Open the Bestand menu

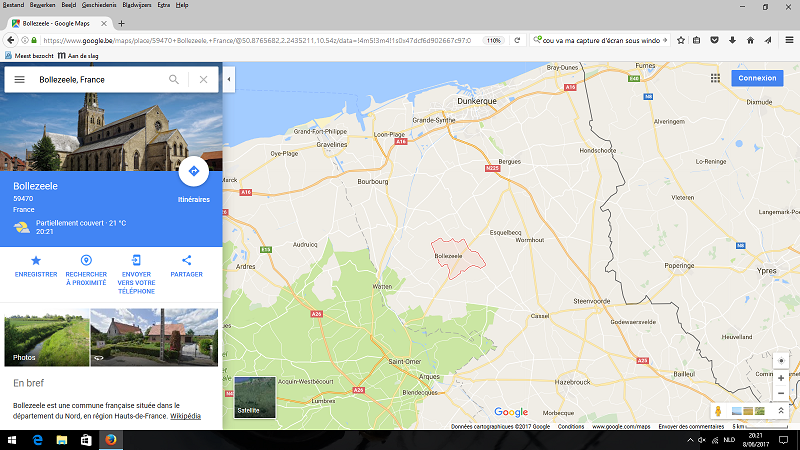coord(13,5)
